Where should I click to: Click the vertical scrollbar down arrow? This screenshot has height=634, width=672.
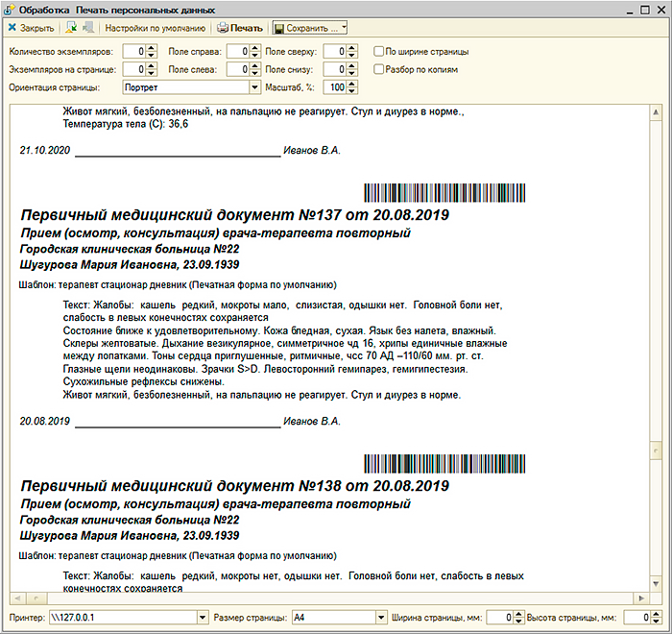657,584
